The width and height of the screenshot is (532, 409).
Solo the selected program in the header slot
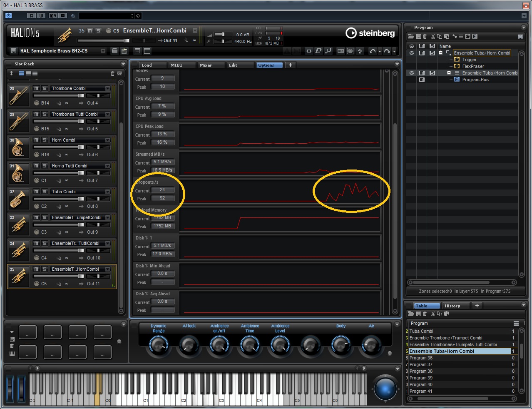[x=98, y=31]
